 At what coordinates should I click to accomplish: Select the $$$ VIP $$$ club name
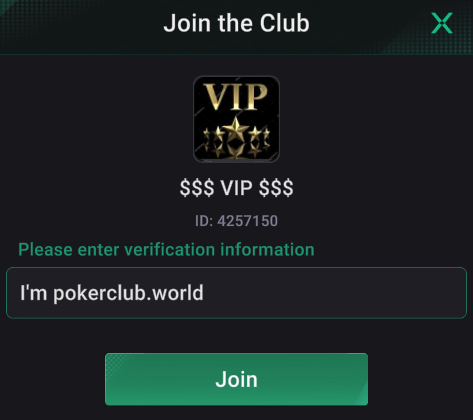(236, 188)
